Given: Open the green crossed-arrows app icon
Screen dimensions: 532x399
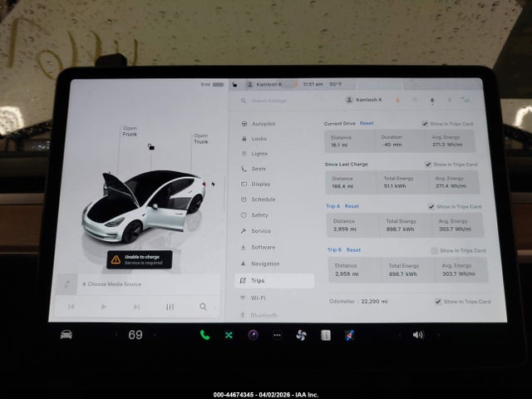Looking at the screenshot, I should (x=229, y=335).
